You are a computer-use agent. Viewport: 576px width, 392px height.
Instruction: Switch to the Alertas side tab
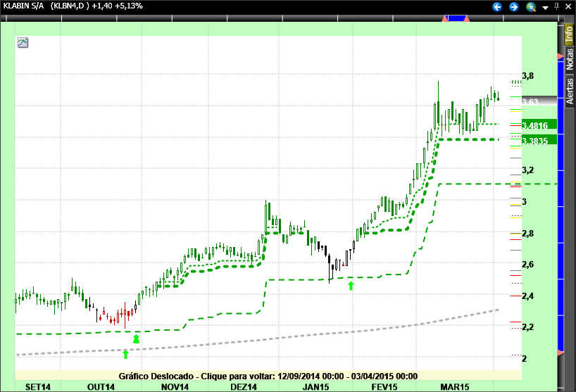point(570,90)
